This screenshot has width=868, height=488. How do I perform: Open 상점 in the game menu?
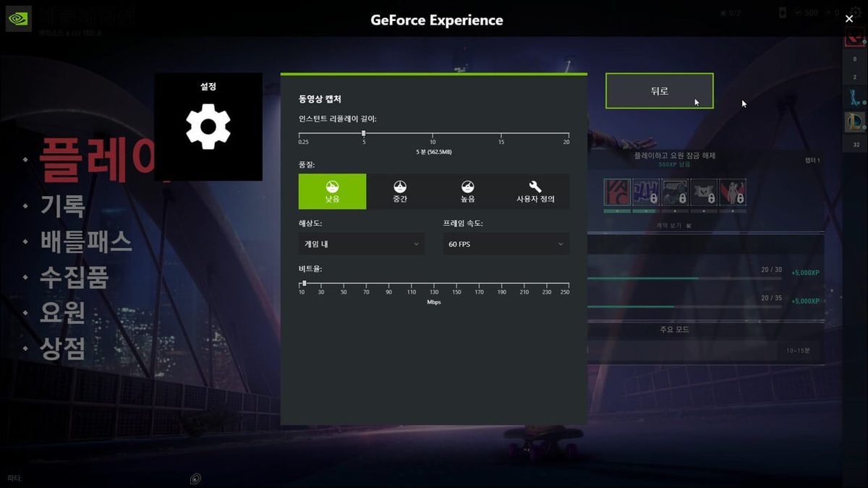(x=63, y=348)
